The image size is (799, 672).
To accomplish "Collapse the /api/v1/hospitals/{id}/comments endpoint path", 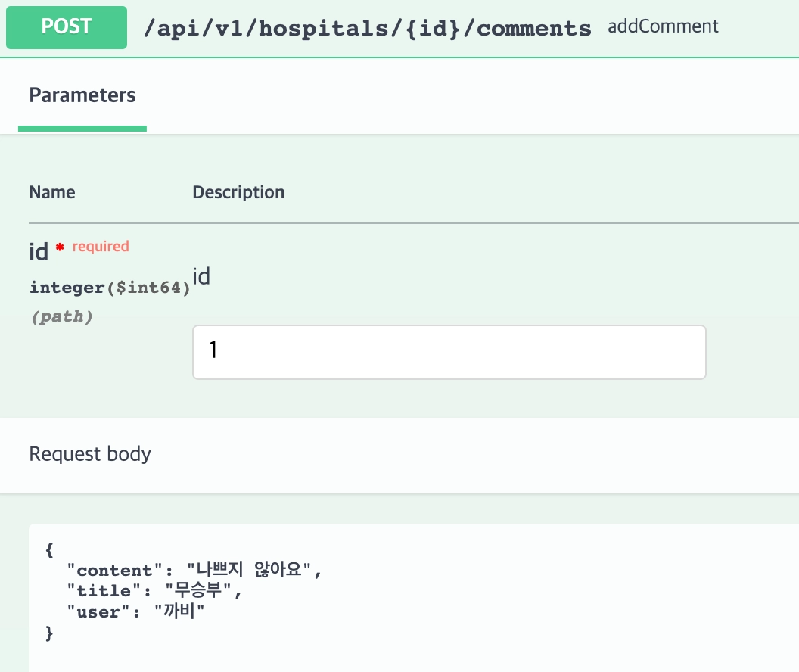I will (368, 29).
